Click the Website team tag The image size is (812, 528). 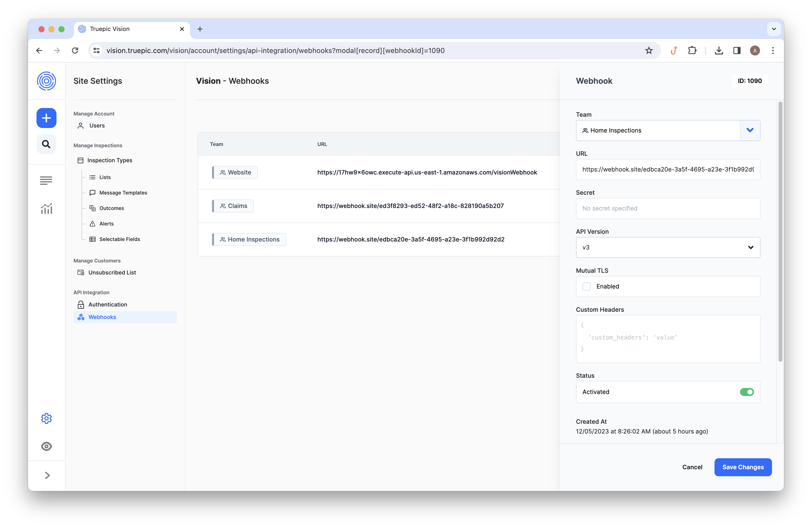[235, 172]
